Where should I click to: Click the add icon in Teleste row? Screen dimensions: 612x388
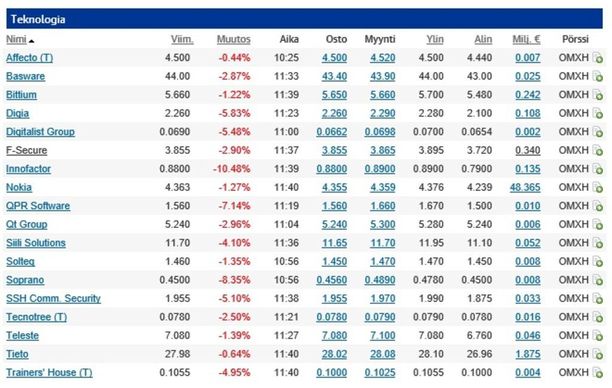pos(598,336)
